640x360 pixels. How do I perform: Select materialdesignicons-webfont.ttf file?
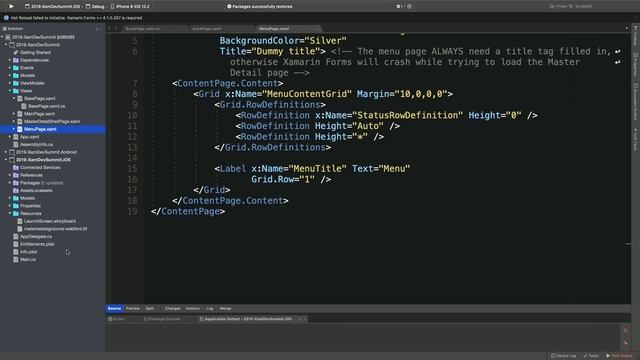[x=56, y=229]
